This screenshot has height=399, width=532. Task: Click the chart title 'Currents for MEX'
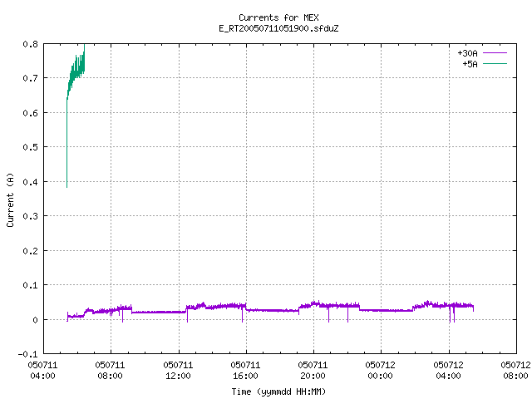pyautogui.click(x=278, y=17)
